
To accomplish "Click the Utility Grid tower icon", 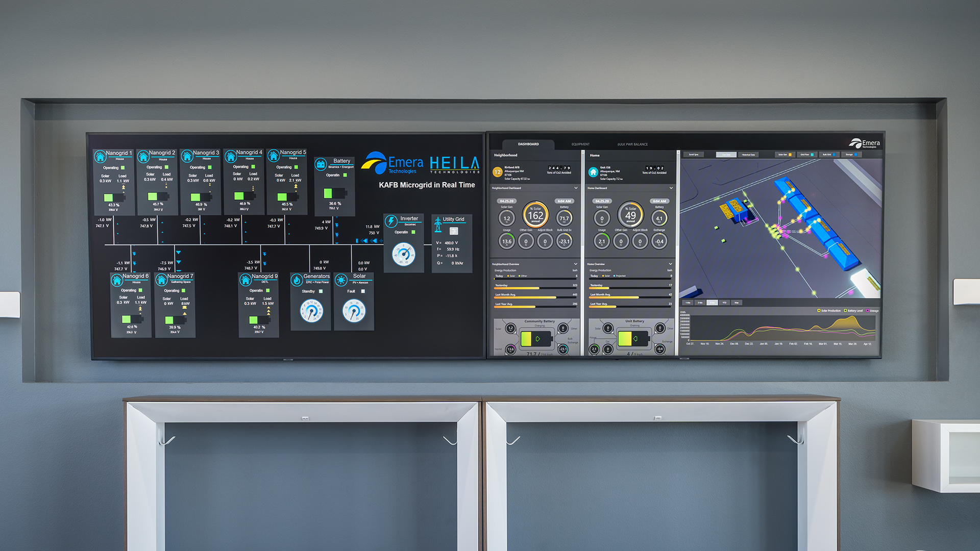I will [x=438, y=224].
